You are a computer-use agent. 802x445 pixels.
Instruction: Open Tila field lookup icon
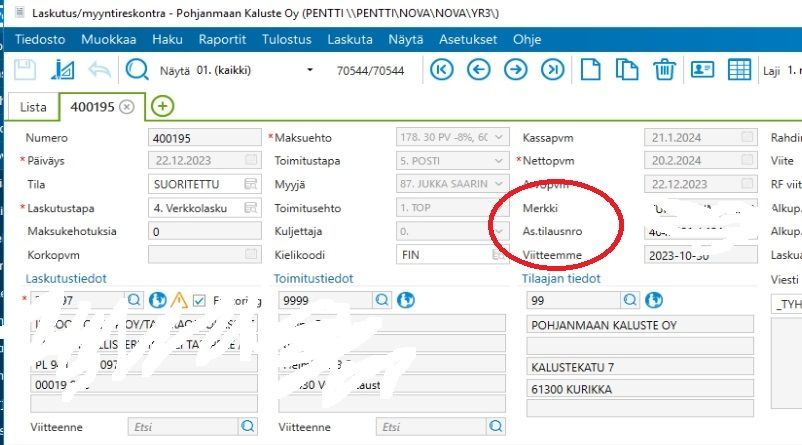pyautogui.click(x=251, y=184)
